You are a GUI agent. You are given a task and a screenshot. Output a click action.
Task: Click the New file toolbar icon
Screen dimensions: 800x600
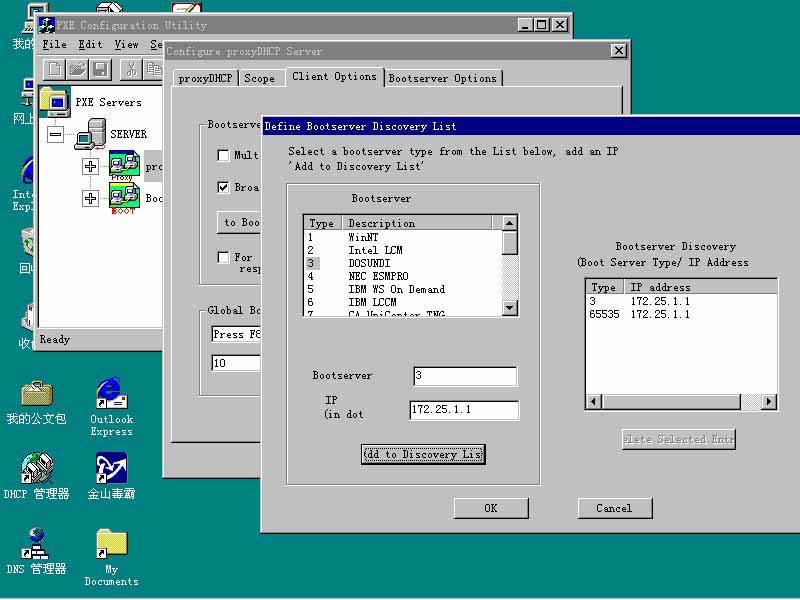(x=55, y=69)
